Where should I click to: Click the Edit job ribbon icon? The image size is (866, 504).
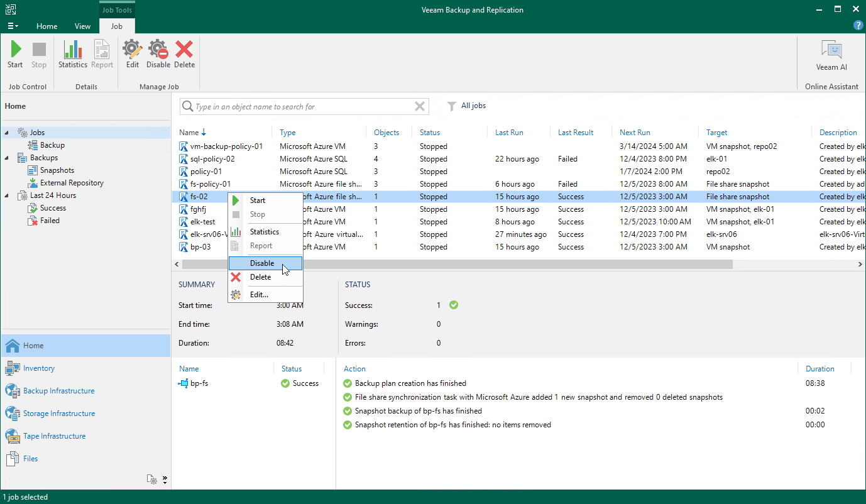[x=133, y=55]
